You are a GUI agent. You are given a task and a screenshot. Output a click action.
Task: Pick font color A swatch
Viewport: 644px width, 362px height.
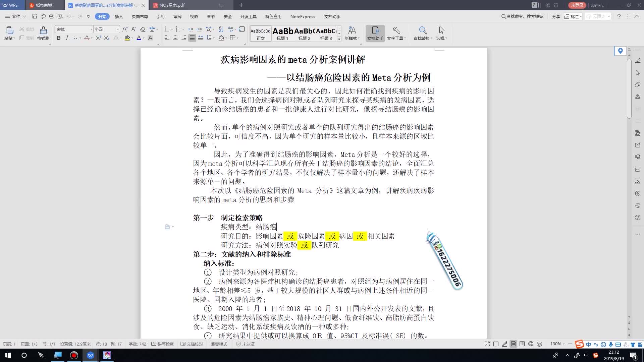139,38
